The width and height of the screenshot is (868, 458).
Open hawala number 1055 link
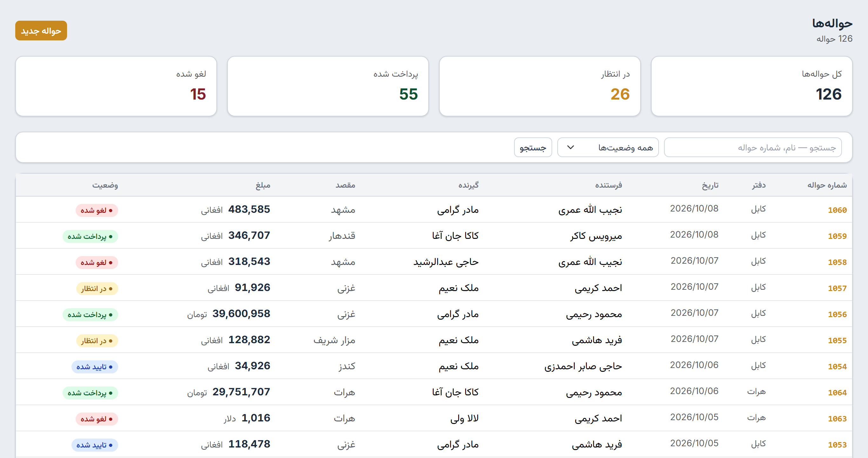pos(837,340)
